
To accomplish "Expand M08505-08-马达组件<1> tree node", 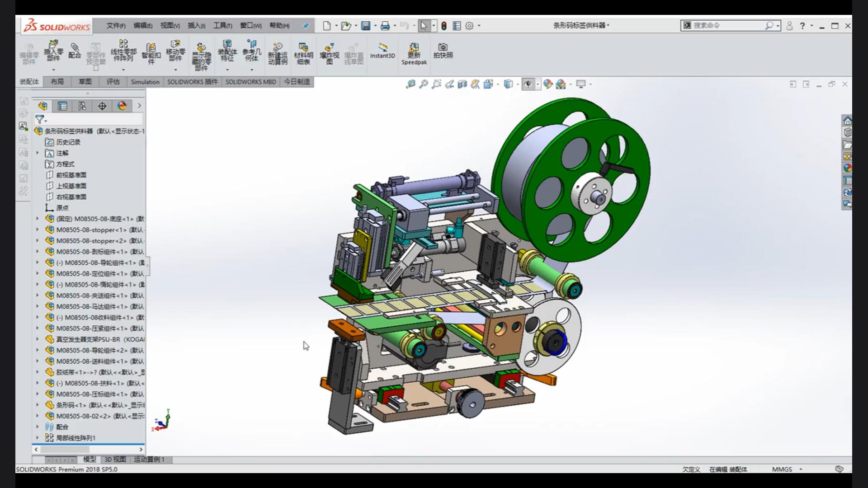I will tap(38, 306).
